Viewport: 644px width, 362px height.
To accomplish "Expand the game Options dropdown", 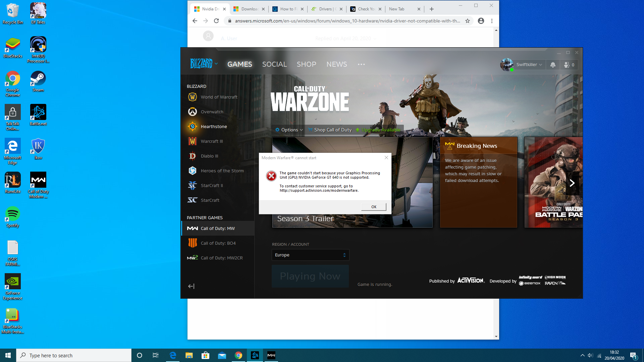I will pos(289,130).
